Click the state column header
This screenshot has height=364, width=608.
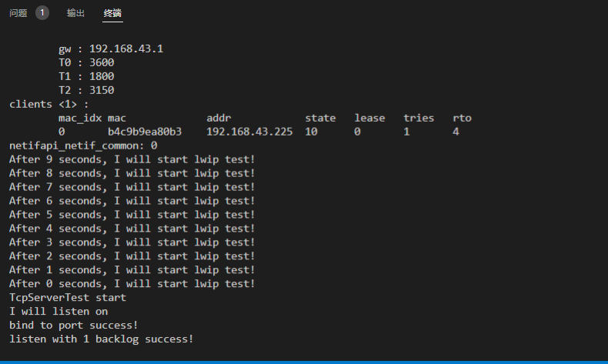(x=320, y=118)
